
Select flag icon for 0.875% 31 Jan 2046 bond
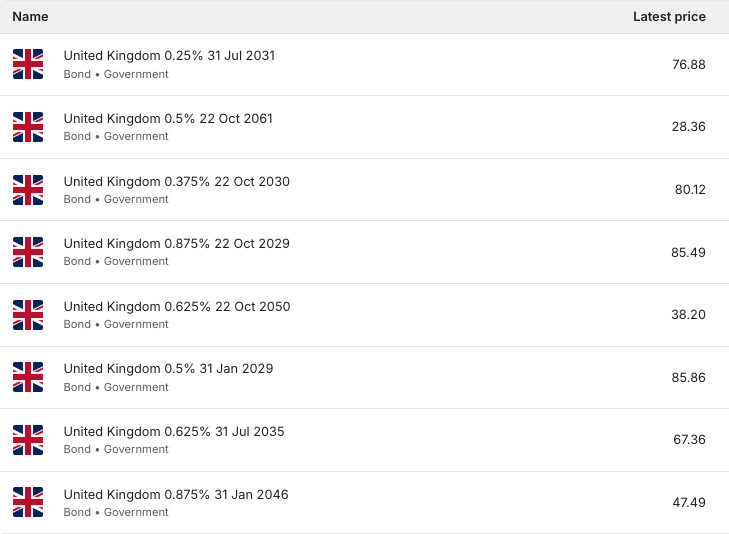click(x=28, y=502)
